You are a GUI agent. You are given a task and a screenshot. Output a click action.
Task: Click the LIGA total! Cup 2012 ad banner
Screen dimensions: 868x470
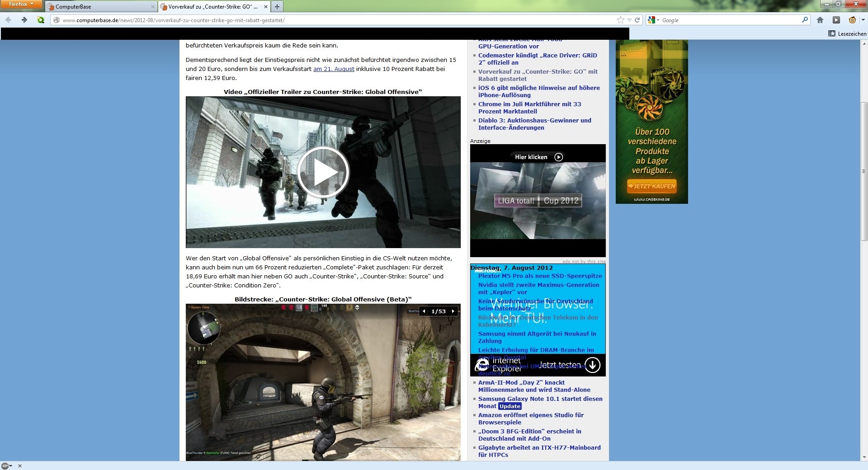(x=538, y=201)
